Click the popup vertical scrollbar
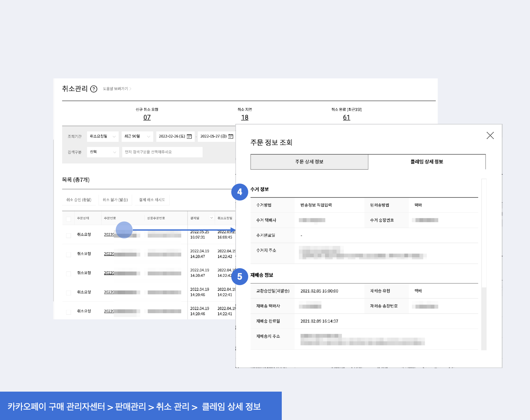The height and width of the screenshot is (420, 530). (x=484, y=265)
